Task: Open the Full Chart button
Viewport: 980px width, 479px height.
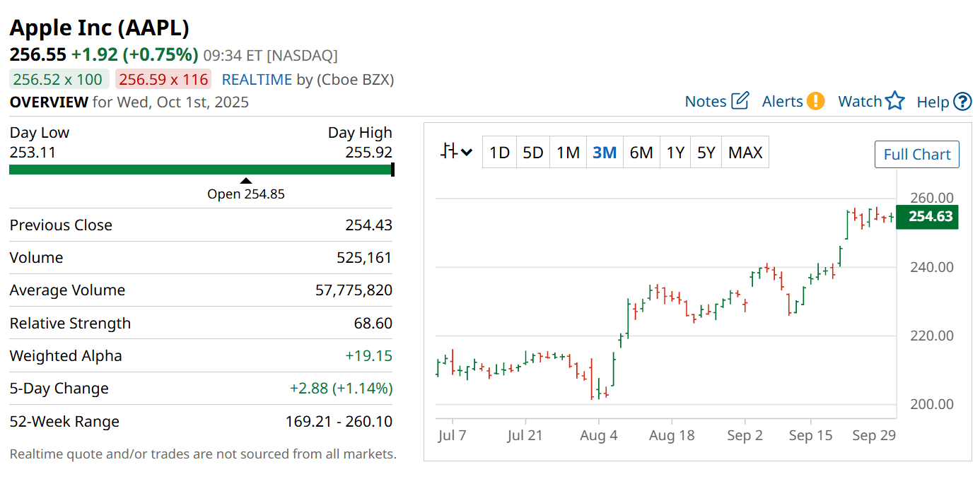Action: pos(916,154)
